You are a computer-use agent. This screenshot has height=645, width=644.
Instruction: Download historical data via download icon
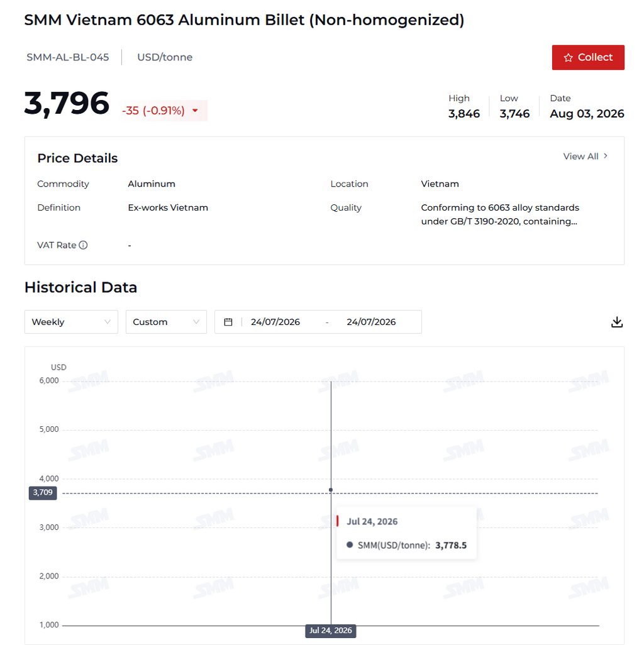point(616,322)
